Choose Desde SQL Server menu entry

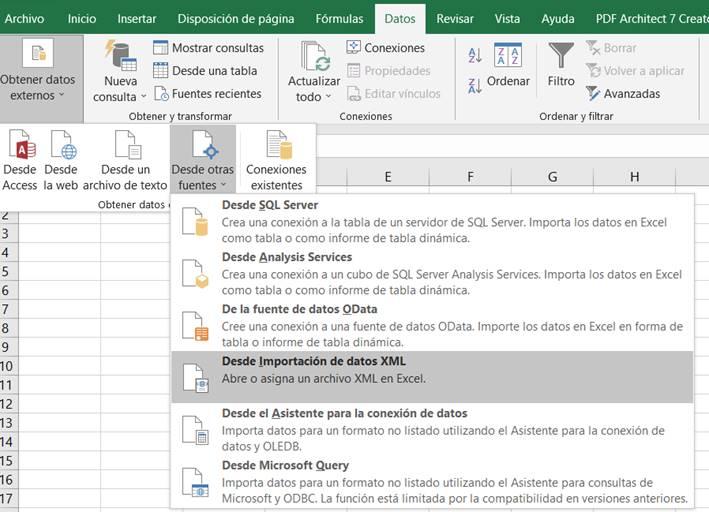click(x=432, y=221)
